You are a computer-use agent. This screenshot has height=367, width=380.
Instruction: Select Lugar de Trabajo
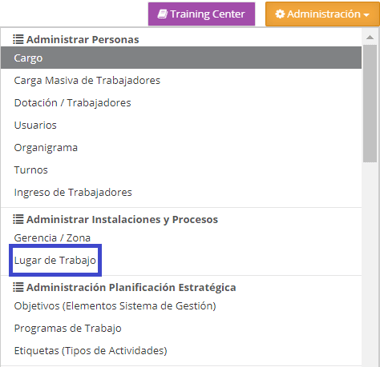(x=55, y=260)
